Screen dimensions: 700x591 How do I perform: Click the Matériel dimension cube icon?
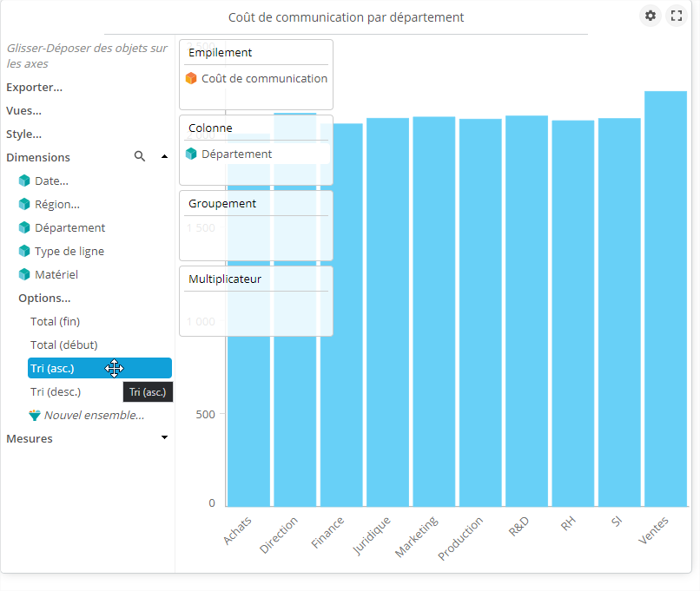click(x=24, y=274)
